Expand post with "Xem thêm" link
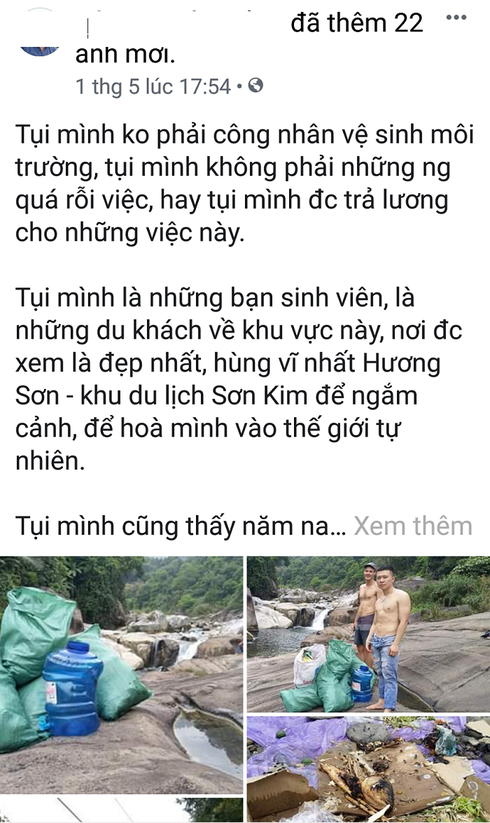Viewport: 490px width, 823px height. tap(412, 525)
